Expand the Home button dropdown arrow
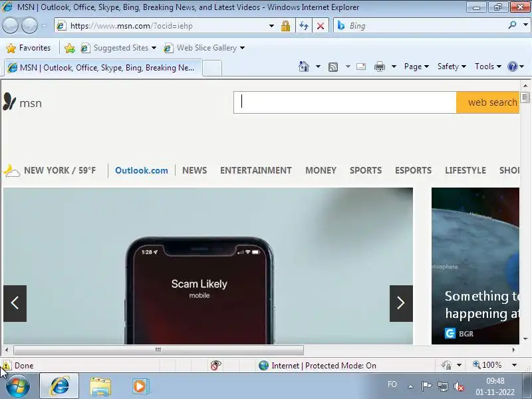The image size is (532, 399). (x=318, y=66)
